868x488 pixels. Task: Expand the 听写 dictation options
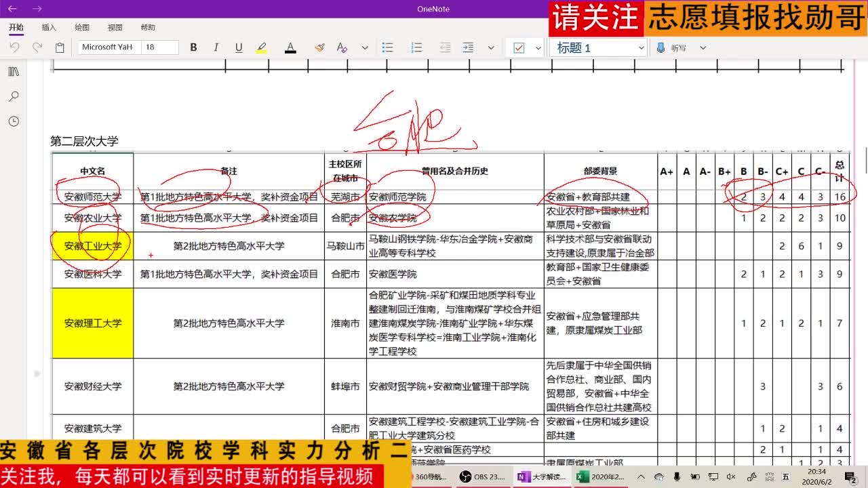click(703, 47)
